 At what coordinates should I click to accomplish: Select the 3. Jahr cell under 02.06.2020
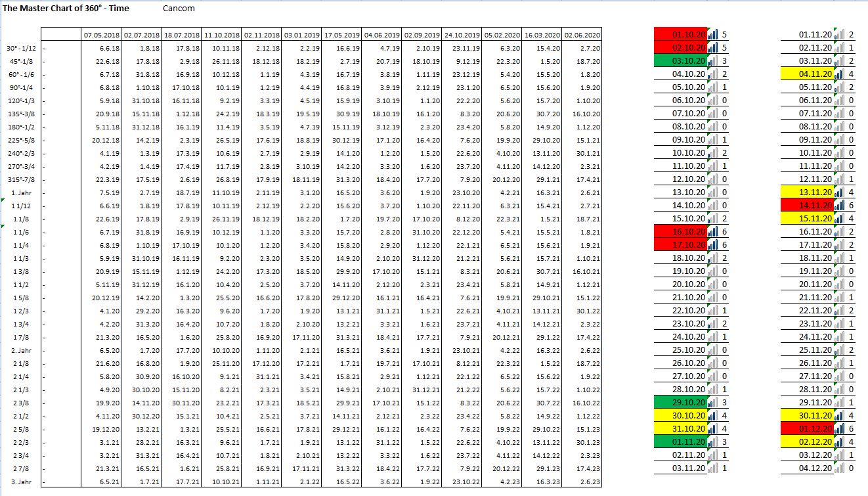582,482
